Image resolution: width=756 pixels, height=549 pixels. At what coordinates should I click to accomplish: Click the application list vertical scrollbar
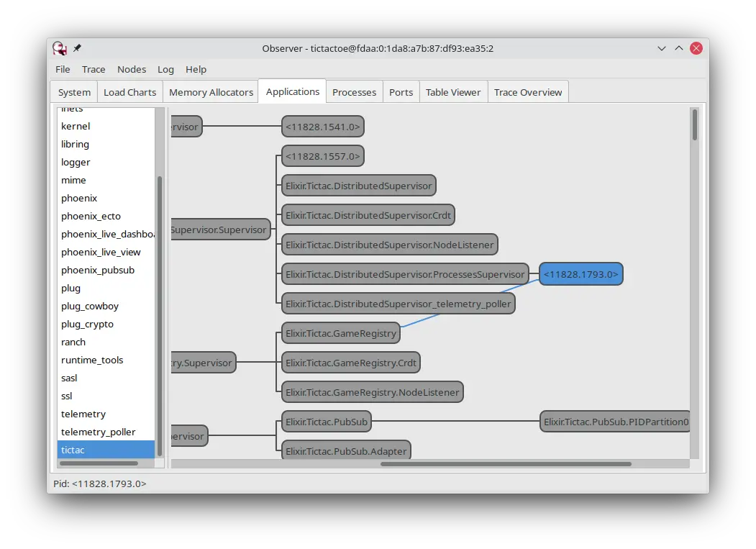point(160,317)
